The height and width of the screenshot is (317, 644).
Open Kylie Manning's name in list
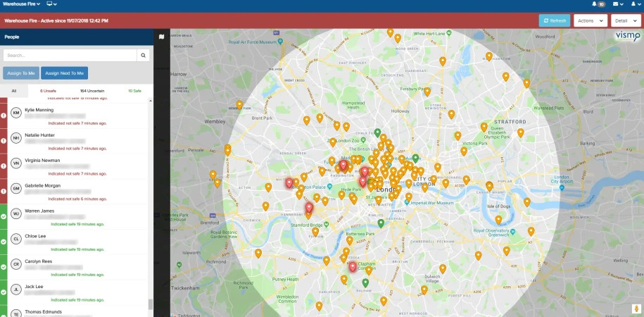(x=39, y=110)
